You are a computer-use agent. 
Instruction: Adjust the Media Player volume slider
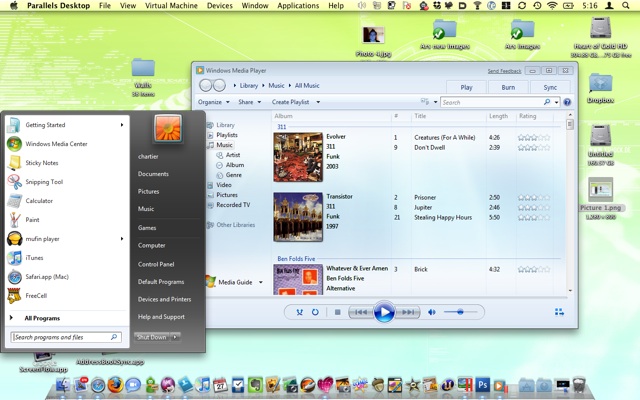pyautogui.click(x=460, y=312)
